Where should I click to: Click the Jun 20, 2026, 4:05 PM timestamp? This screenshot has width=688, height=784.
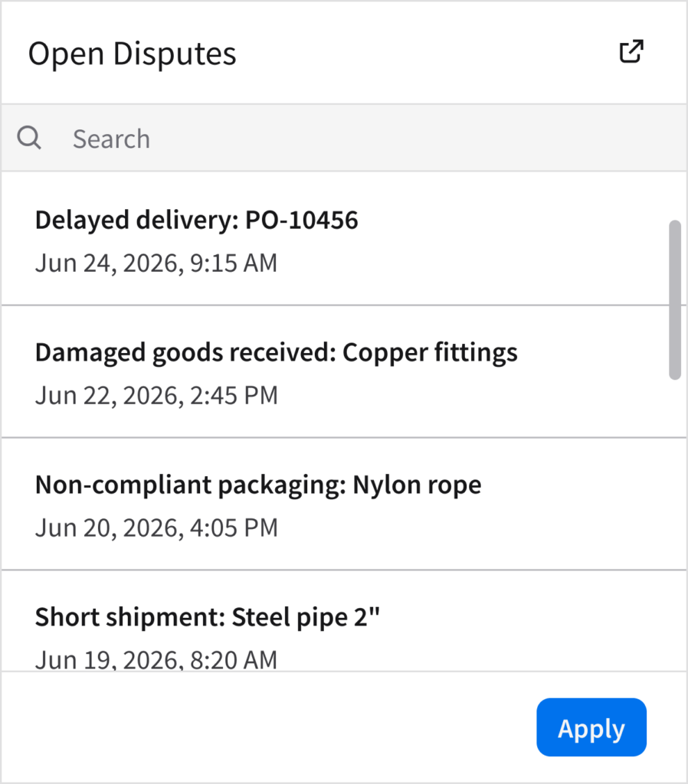coord(156,528)
